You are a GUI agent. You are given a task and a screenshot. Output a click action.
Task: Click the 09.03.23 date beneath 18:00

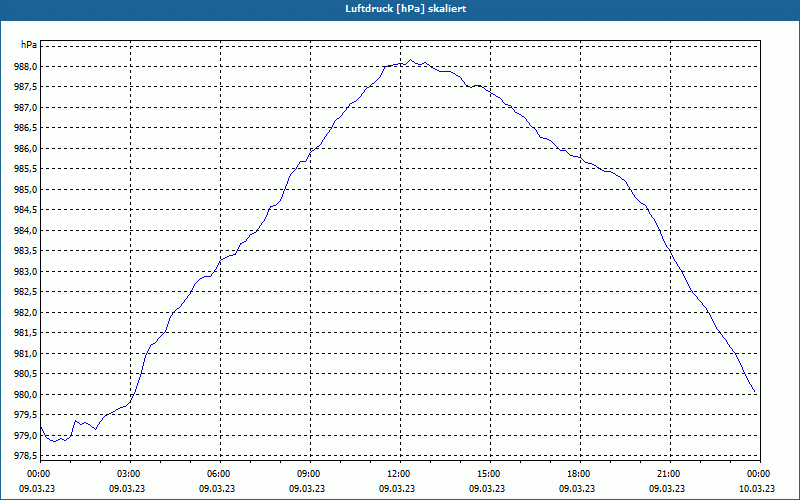click(x=577, y=489)
